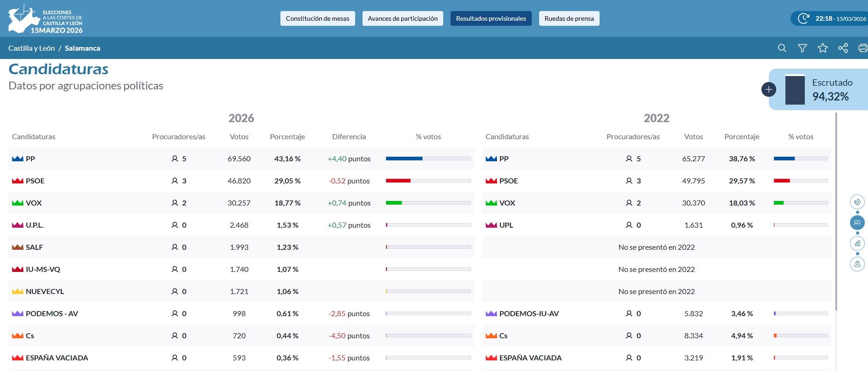This screenshot has height=371, width=868.
Task: Click the elections Castilla y León logo
Action: (x=45, y=19)
